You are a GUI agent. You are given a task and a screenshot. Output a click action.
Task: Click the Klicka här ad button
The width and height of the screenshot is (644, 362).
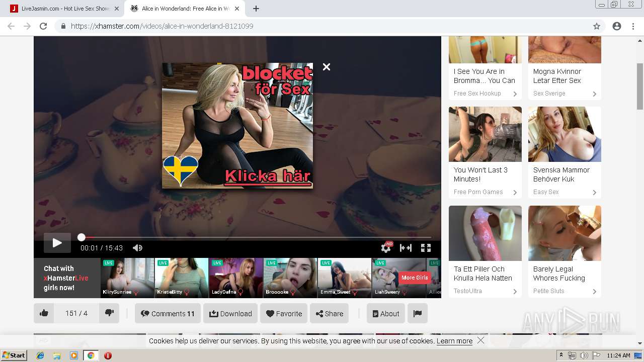(x=268, y=176)
